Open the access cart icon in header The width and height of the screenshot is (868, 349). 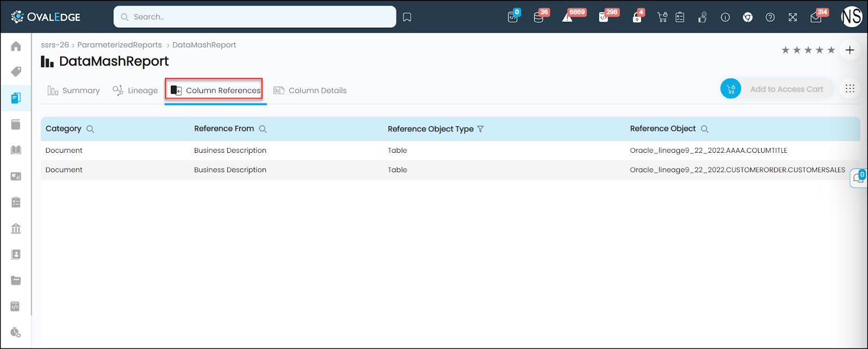click(662, 17)
